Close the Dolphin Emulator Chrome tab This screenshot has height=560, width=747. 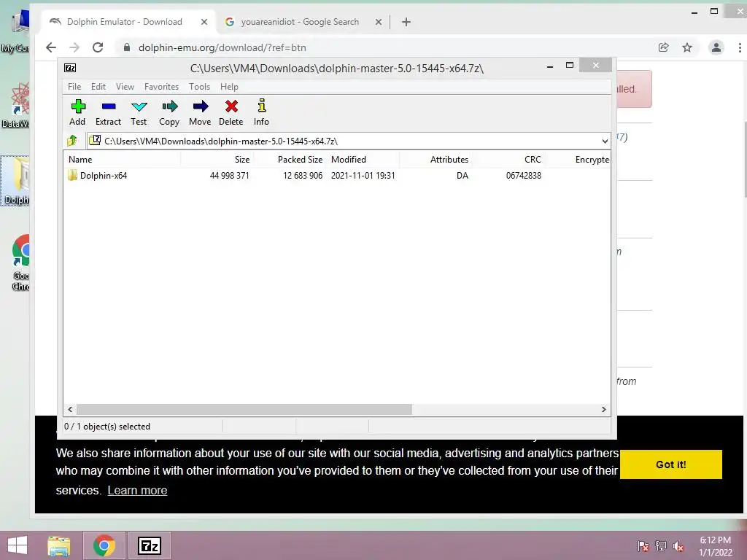click(204, 22)
